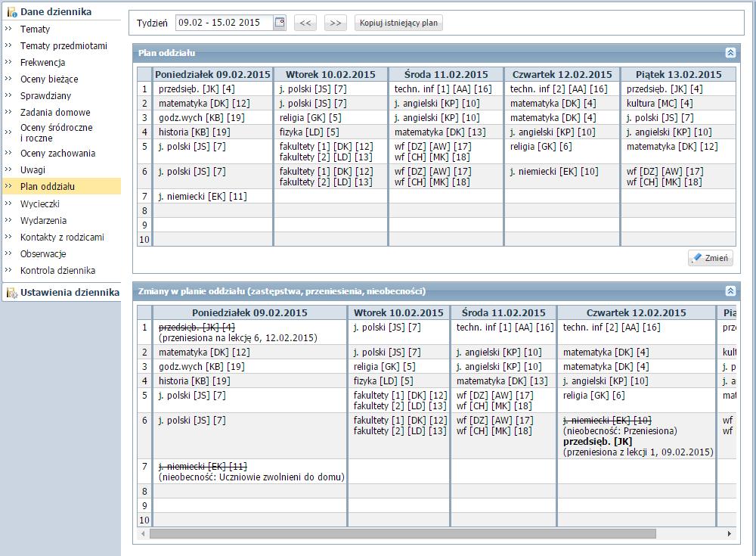The width and height of the screenshot is (756, 556).
Task: Click Dane dziennika section header
Action: (x=56, y=11)
